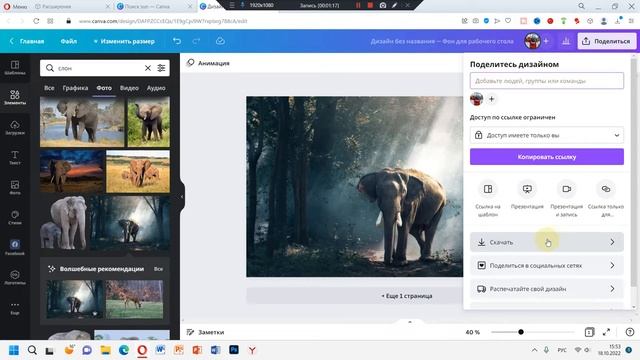Select the Audio tab

156,88
